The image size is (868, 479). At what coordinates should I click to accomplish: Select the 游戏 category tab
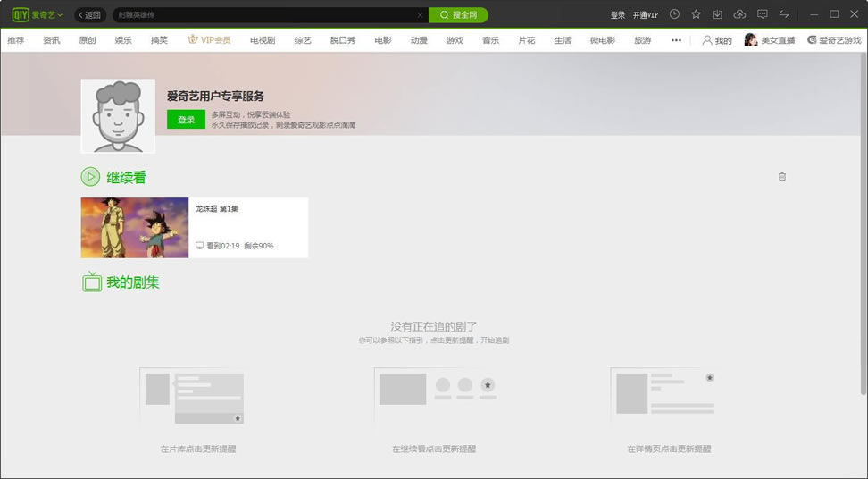(455, 40)
